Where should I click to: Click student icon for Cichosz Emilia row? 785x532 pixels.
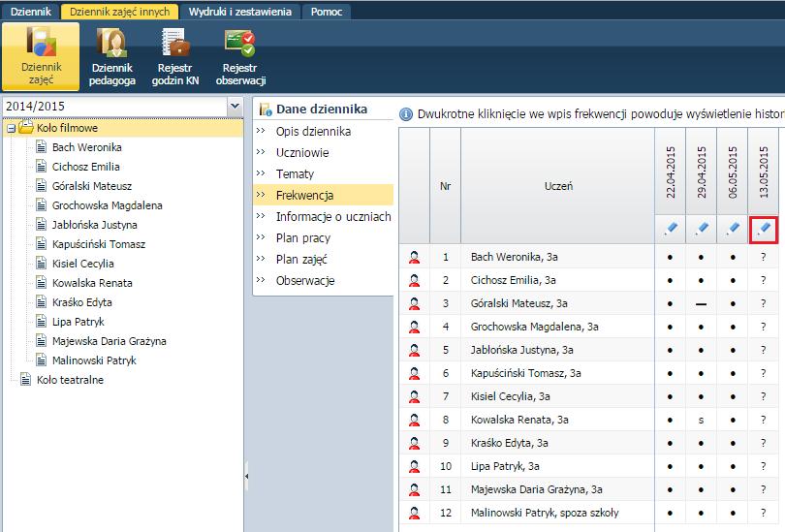(x=414, y=280)
